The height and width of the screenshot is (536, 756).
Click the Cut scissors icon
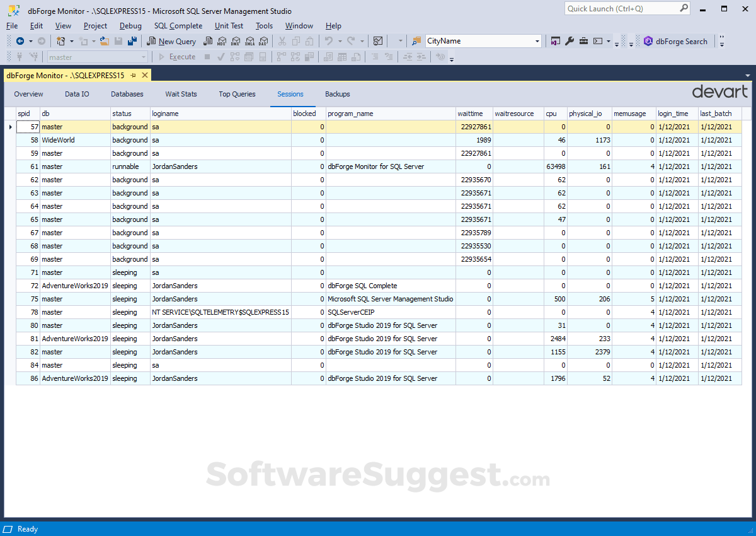click(282, 41)
